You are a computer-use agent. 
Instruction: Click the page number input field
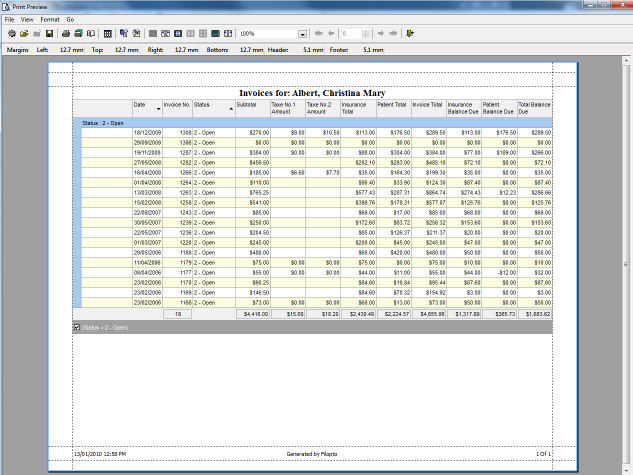pyautogui.click(x=352, y=34)
